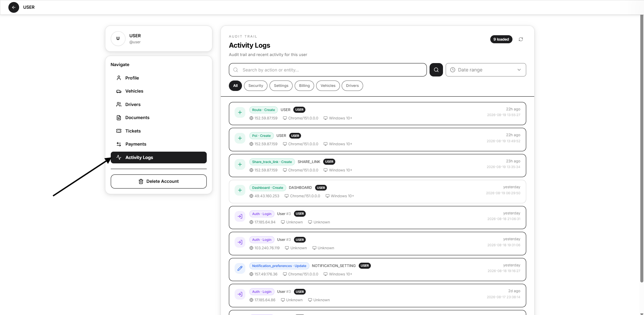Image resolution: width=644 pixels, height=315 pixels.
Task: Click plus icon on Share_track_link Create entry
Action: [240, 164]
